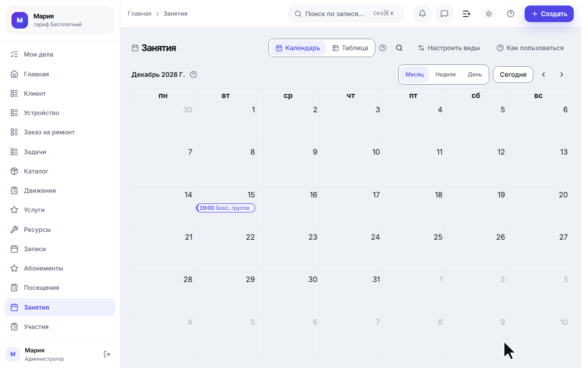Open Клиент in sidebar
The width and height of the screenshot is (588, 368).
coord(60,93)
